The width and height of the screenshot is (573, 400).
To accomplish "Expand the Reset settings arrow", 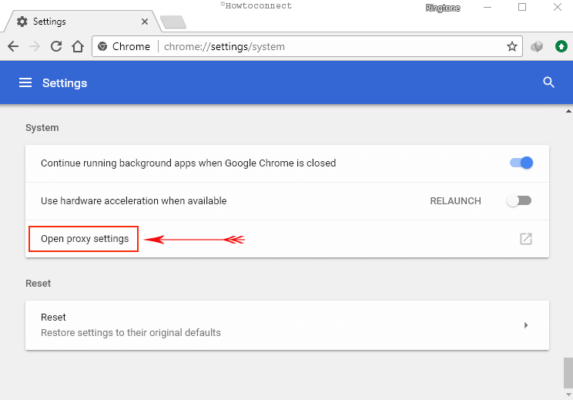I will (526, 325).
